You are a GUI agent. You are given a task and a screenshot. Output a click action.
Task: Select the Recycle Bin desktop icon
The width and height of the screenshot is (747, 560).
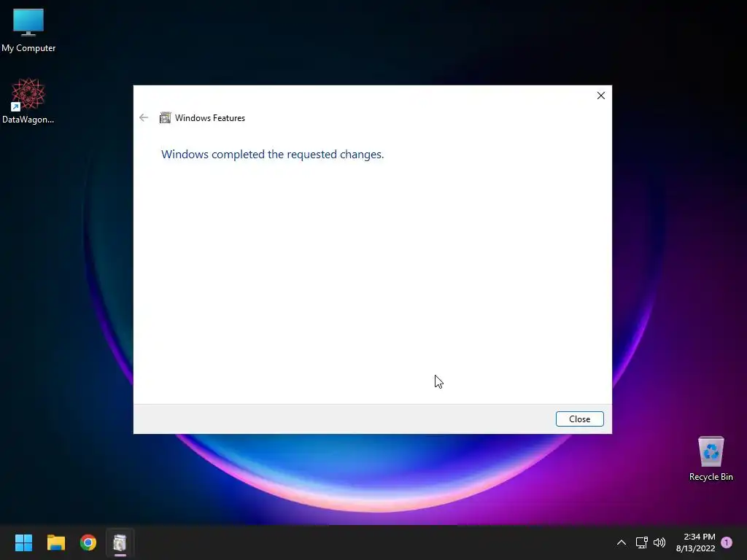tap(711, 459)
